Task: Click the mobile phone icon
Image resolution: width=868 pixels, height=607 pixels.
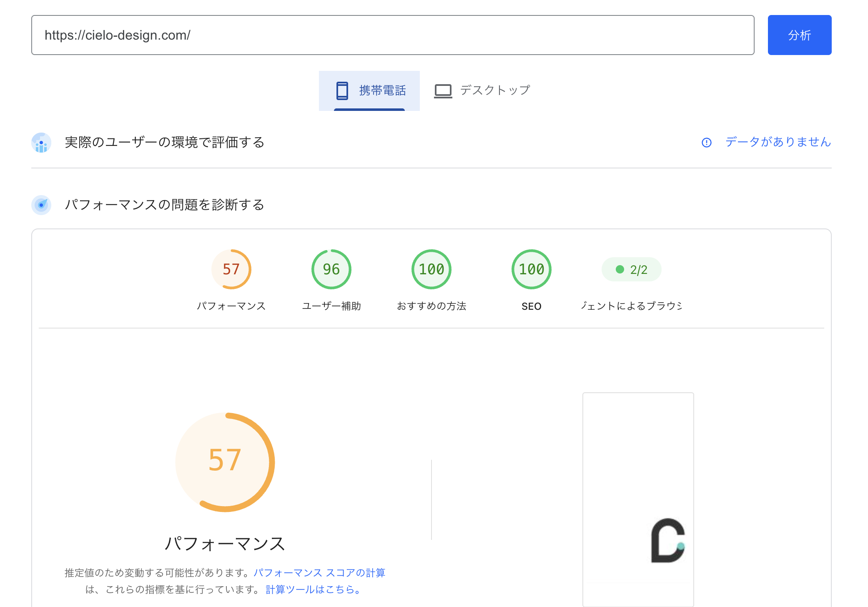Action: click(342, 90)
